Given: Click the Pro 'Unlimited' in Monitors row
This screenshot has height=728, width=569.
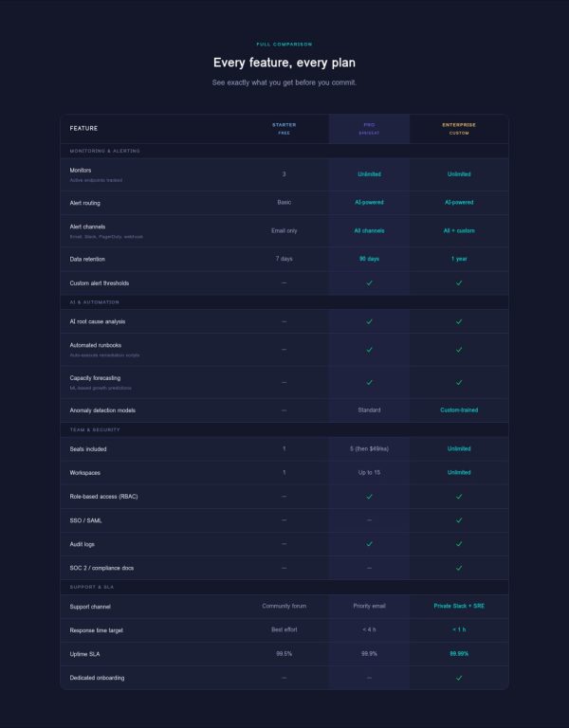Looking at the screenshot, I should click(369, 174).
